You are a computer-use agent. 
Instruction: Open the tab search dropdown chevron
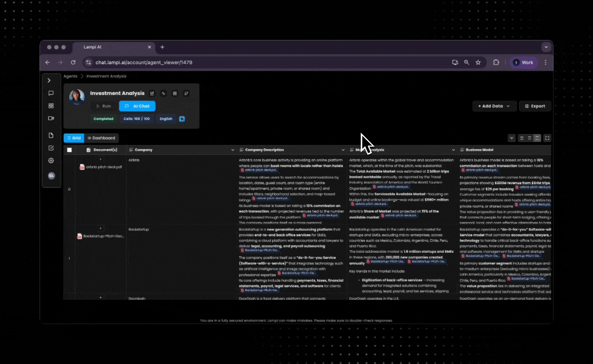546,47
